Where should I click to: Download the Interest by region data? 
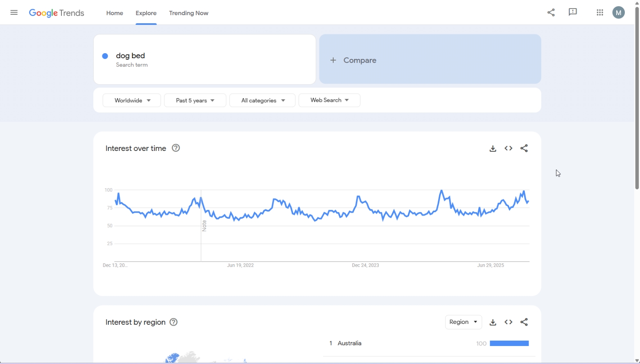[x=493, y=322]
